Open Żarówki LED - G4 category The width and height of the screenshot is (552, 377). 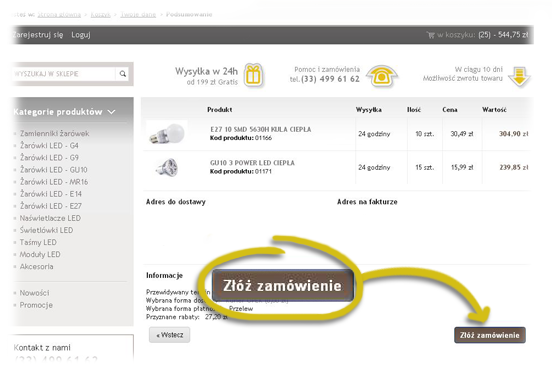click(49, 145)
